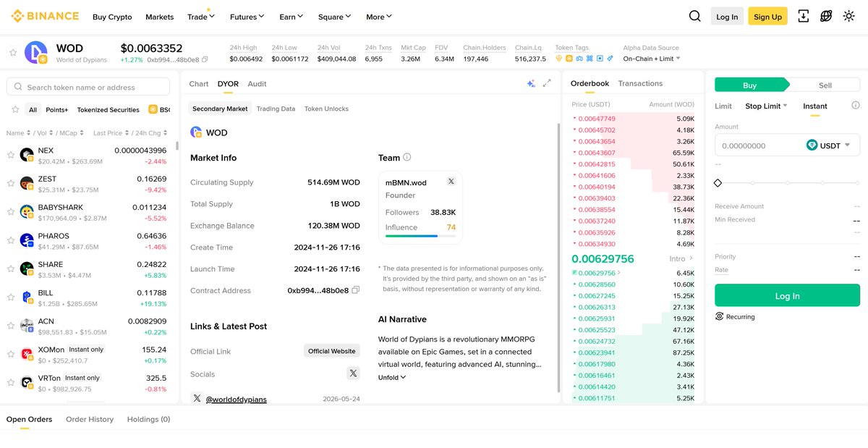Expand the chart panel to fullscreen
The image size is (868, 448).
[x=547, y=83]
